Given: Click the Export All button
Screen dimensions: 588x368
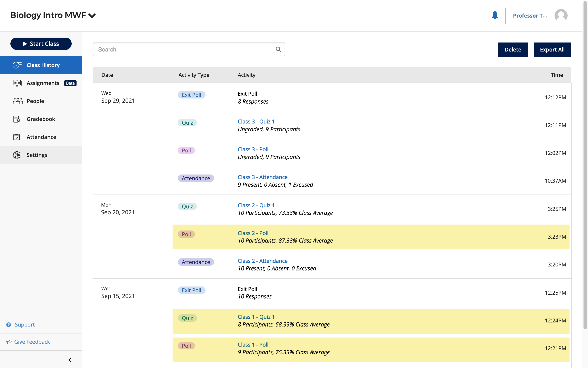Looking at the screenshot, I should 552,50.
